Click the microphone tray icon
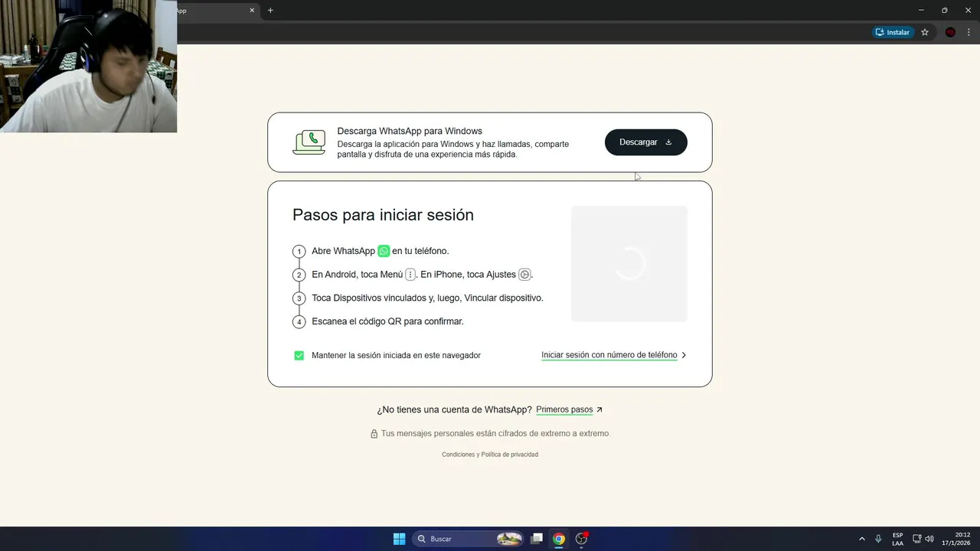Screen dimensions: 980x551 pyautogui.click(x=878, y=539)
